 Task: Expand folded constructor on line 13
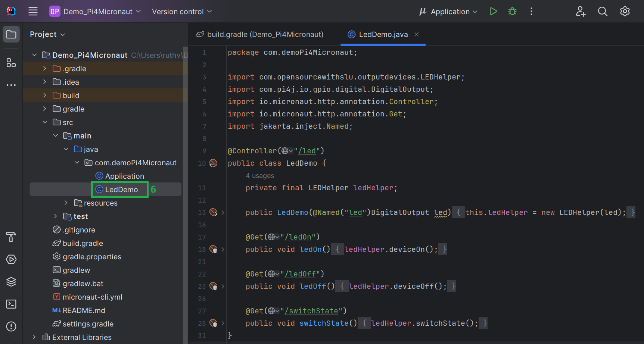pos(223,212)
